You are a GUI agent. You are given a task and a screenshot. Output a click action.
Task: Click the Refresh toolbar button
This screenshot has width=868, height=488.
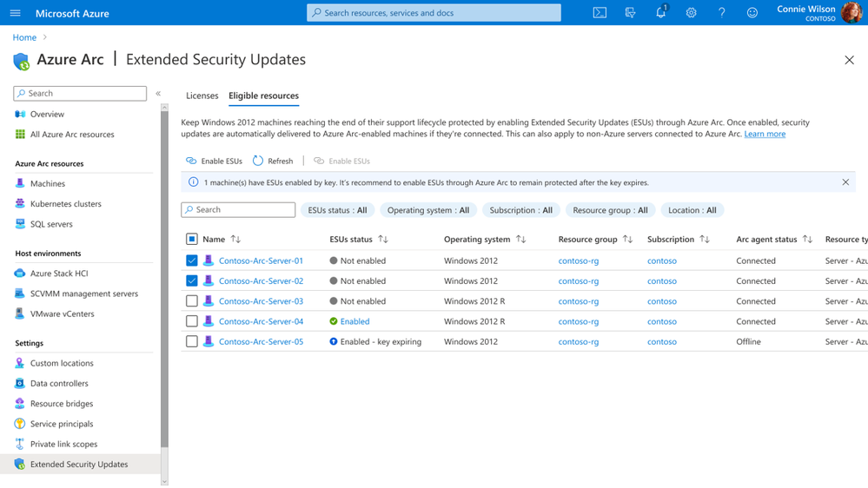tap(273, 161)
